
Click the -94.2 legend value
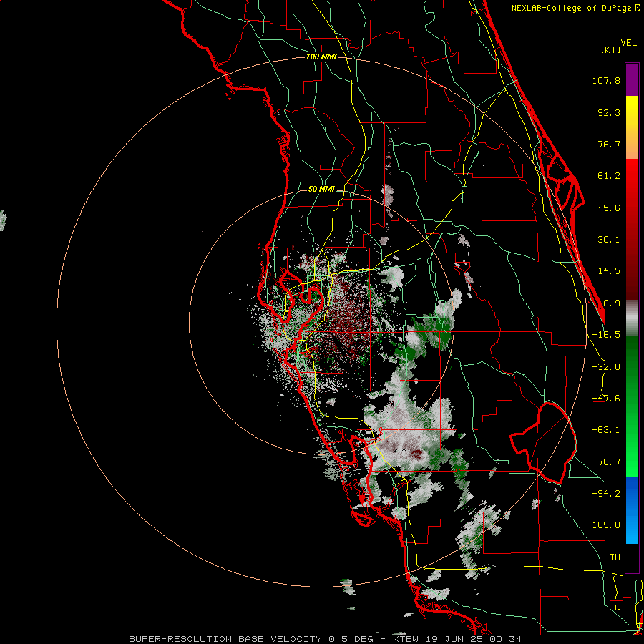pos(606,494)
